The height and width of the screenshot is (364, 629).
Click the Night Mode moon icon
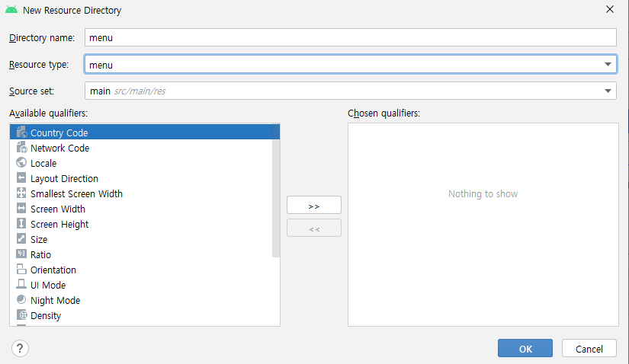coord(21,299)
